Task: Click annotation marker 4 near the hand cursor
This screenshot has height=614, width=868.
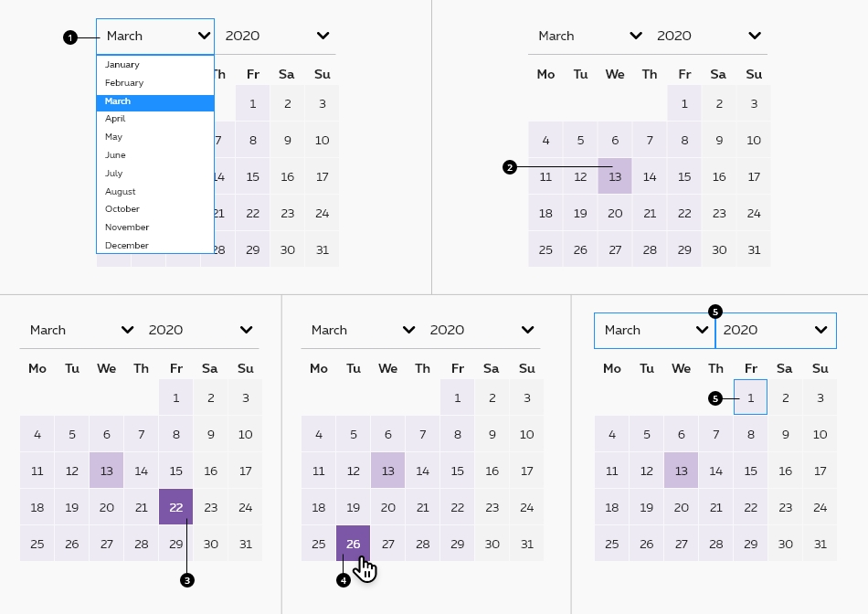Action: pyautogui.click(x=344, y=580)
